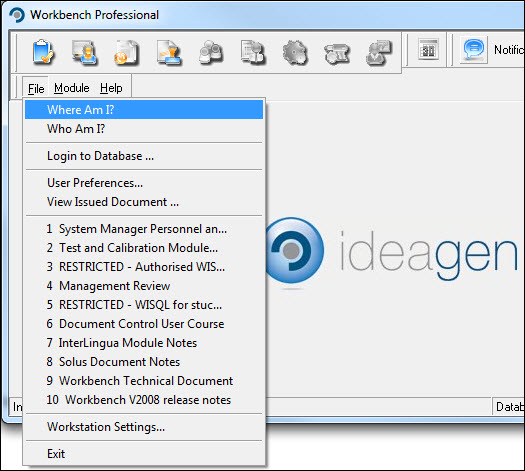Click the blue speech bubble notifications icon
The image size is (525, 471).
point(473,50)
